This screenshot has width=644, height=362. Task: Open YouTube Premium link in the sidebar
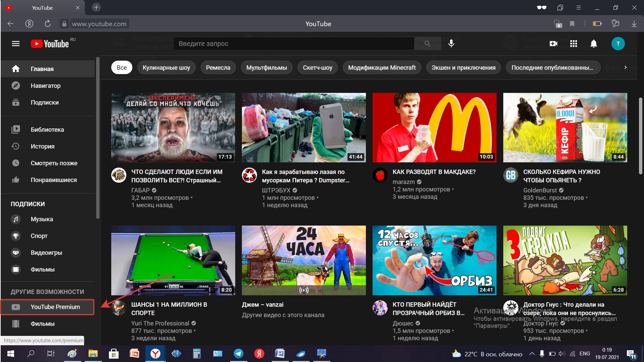55,307
